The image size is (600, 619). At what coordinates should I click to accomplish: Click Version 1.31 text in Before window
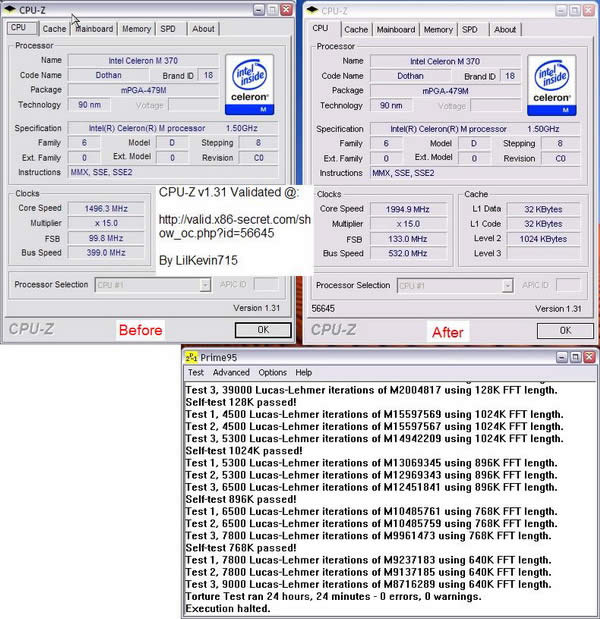256,308
